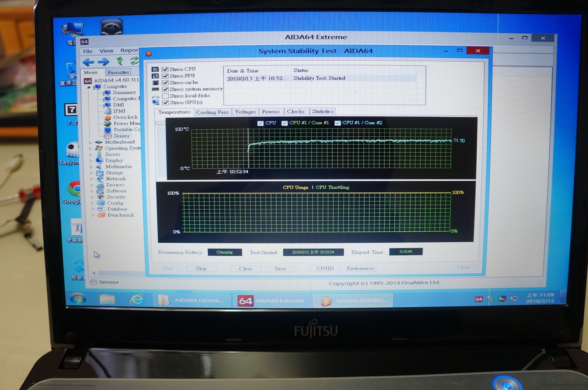Screen dimensions: 588x390
Task: Collapse the Computer tree node
Action: click(89, 87)
